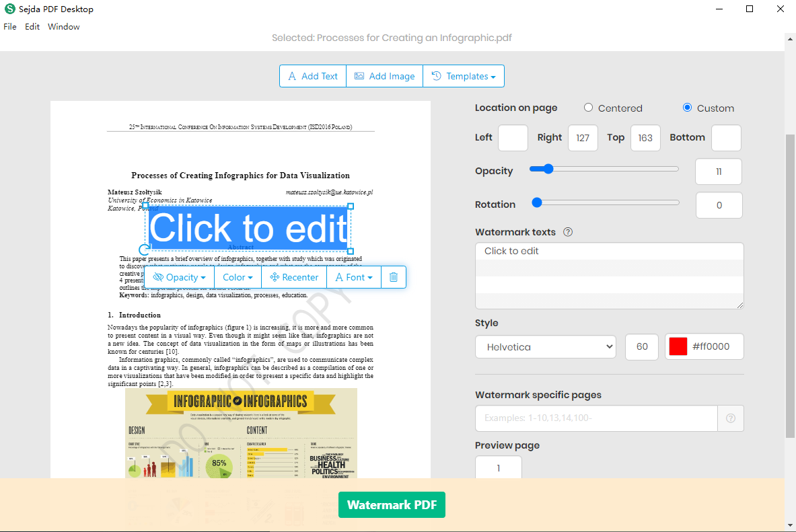Screen dimensions: 796x532
Task: Click the vertical scrollbar thumb
Action: coord(790,286)
